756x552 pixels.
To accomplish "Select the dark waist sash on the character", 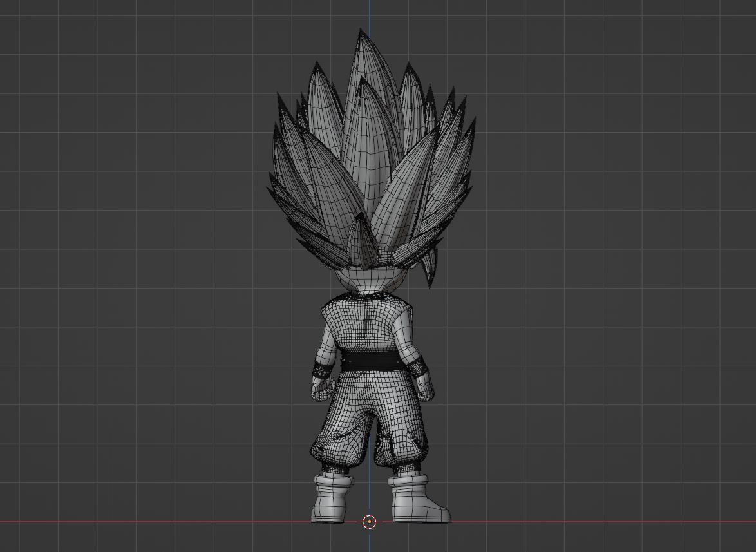I will 370,361.
